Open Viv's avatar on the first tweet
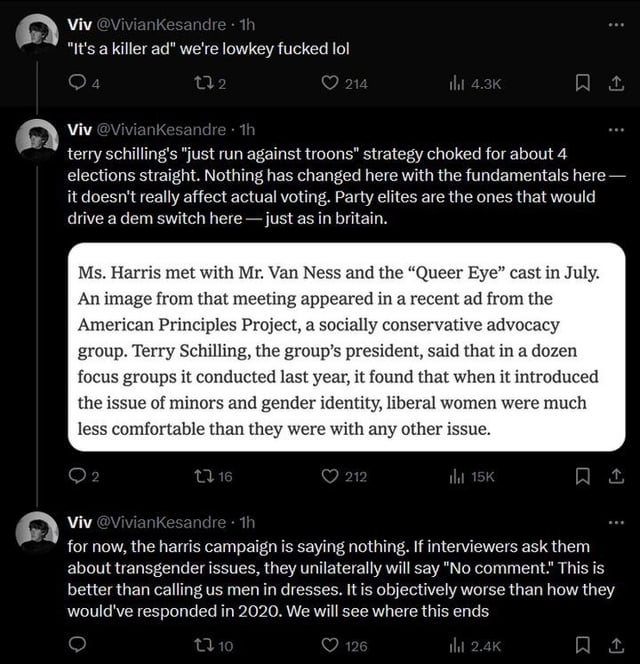640x664 pixels. pyautogui.click(x=37, y=35)
